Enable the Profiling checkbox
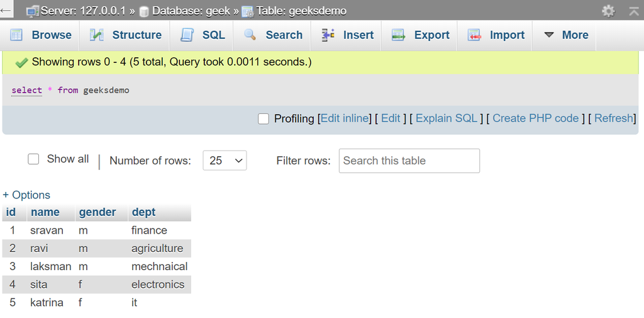This screenshot has width=644, height=318. point(264,118)
